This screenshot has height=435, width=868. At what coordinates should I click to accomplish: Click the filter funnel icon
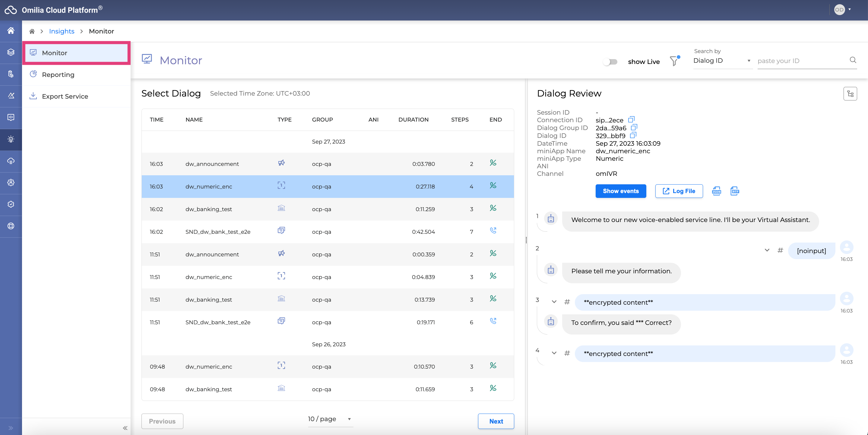[674, 61]
